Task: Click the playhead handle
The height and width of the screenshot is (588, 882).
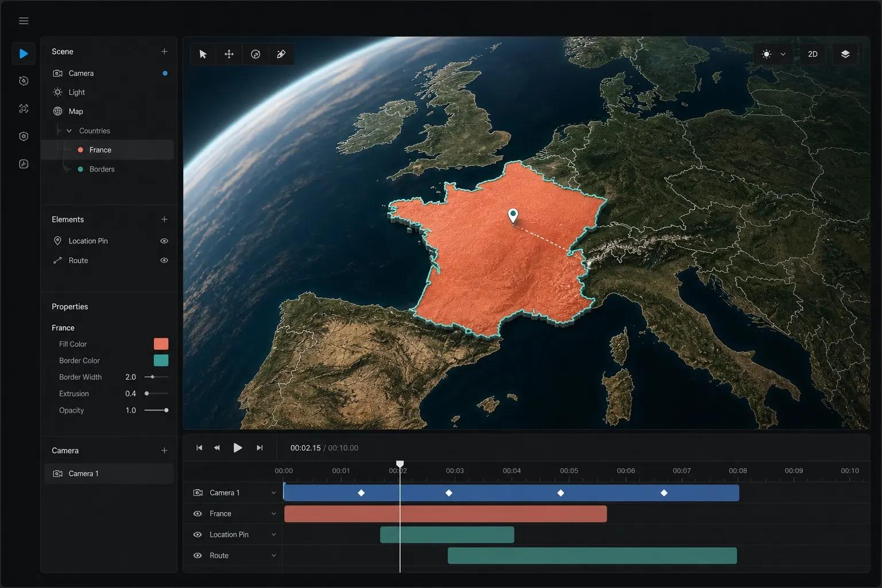Action: click(x=400, y=464)
